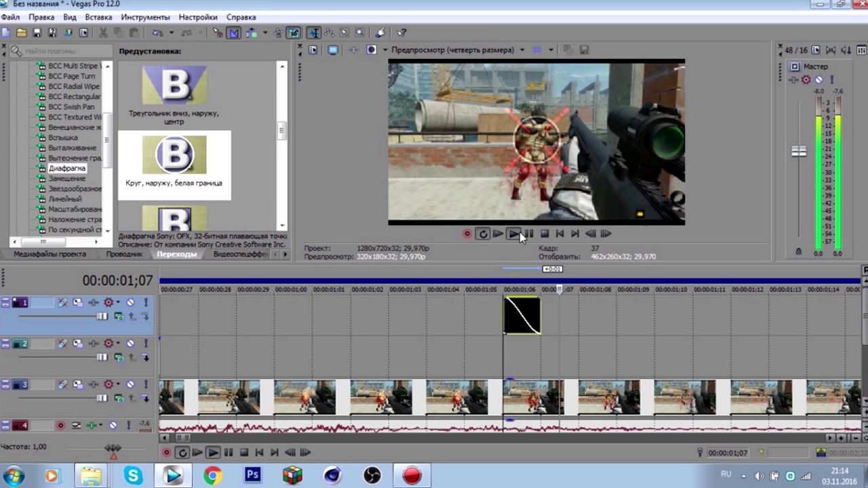Click the Paste clipboard icon
Viewport: 868px width, 488px height.
pyautogui.click(x=134, y=33)
